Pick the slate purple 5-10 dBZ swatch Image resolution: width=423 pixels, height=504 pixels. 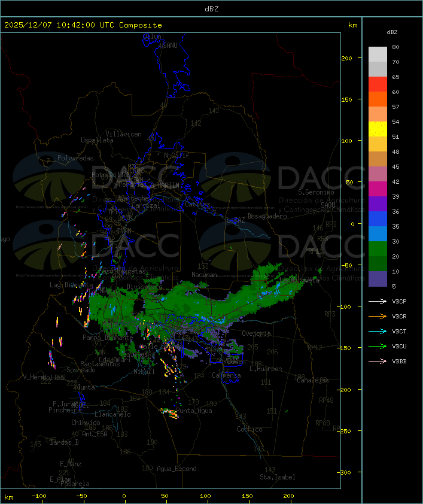click(x=378, y=279)
